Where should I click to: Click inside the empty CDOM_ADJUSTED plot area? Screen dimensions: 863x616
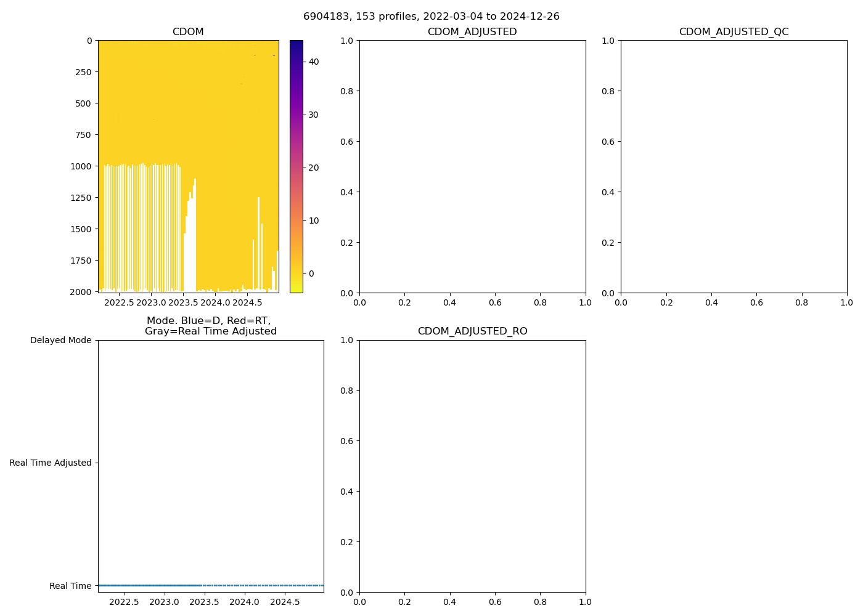coord(472,166)
